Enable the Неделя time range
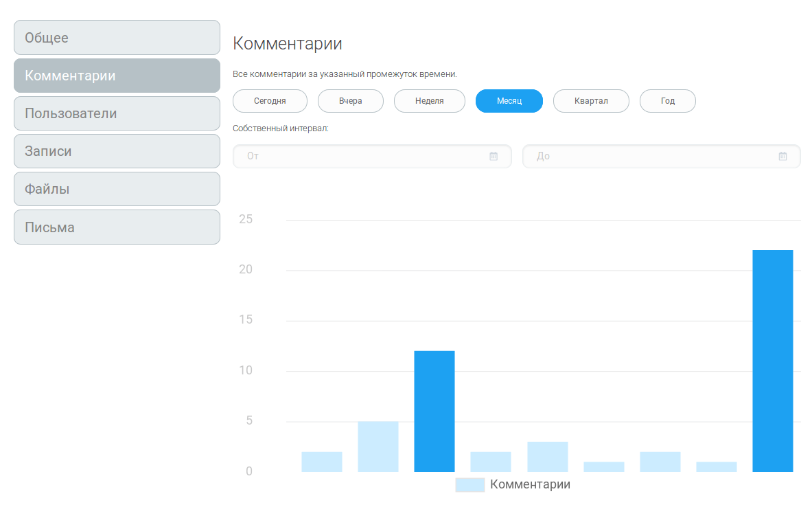 pyautogui.click(x=429, y=100)
